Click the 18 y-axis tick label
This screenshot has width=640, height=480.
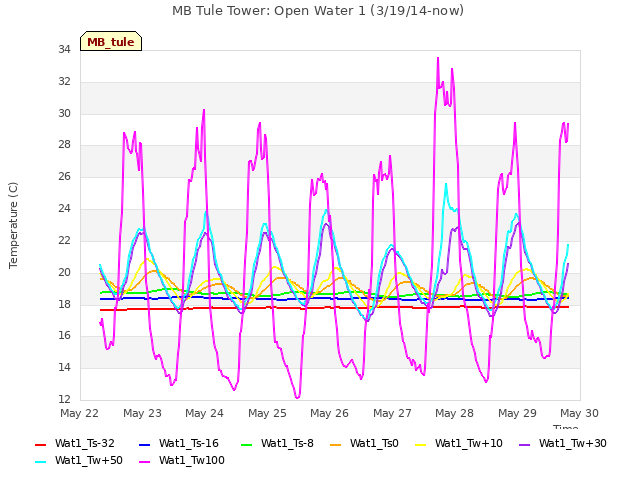coord(64,304)
